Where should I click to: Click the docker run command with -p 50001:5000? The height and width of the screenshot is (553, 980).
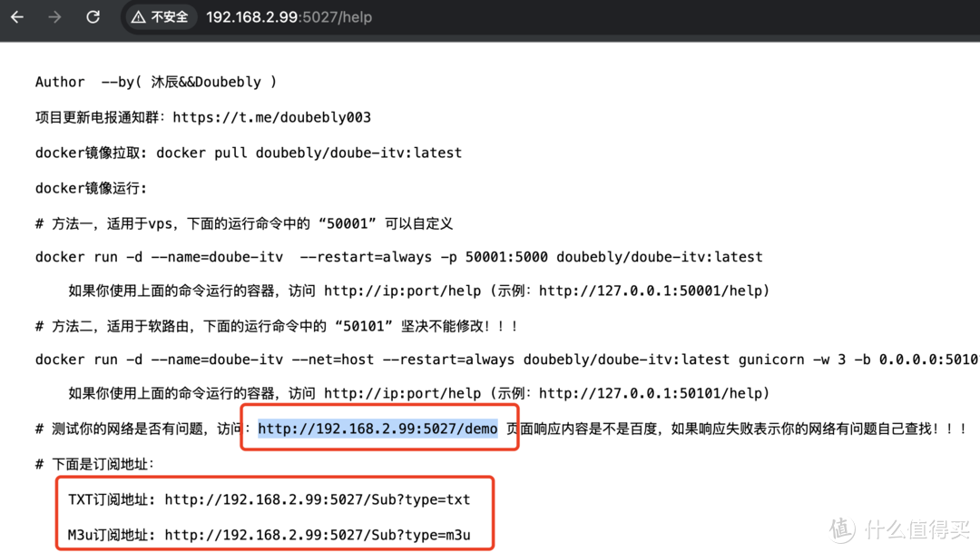[x=398, y=257]
